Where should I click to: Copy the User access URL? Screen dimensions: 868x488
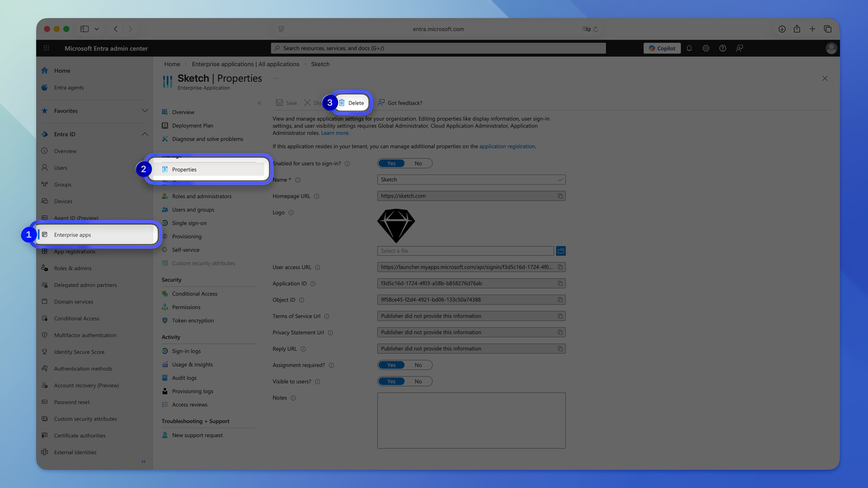click(x=560, y=267)
